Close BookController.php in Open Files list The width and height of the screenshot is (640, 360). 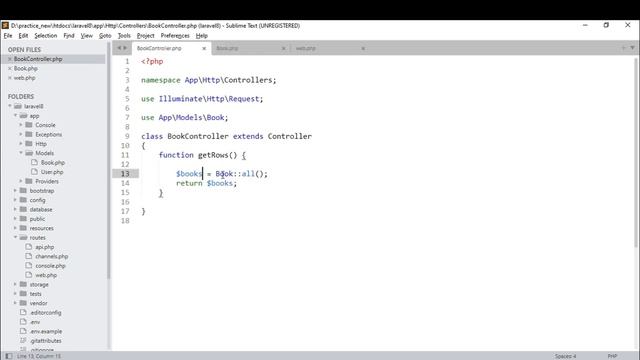pos(10,59)
